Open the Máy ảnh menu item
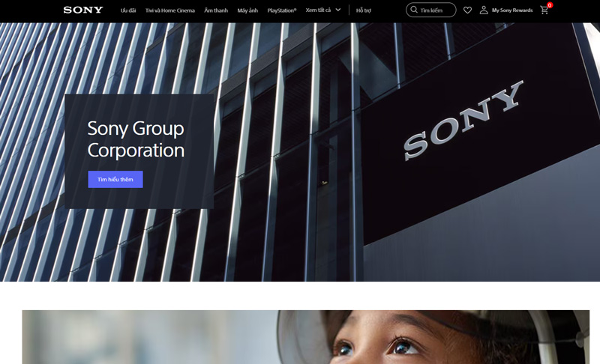Screen dimensions: 600x364 (x=247, y=10)
